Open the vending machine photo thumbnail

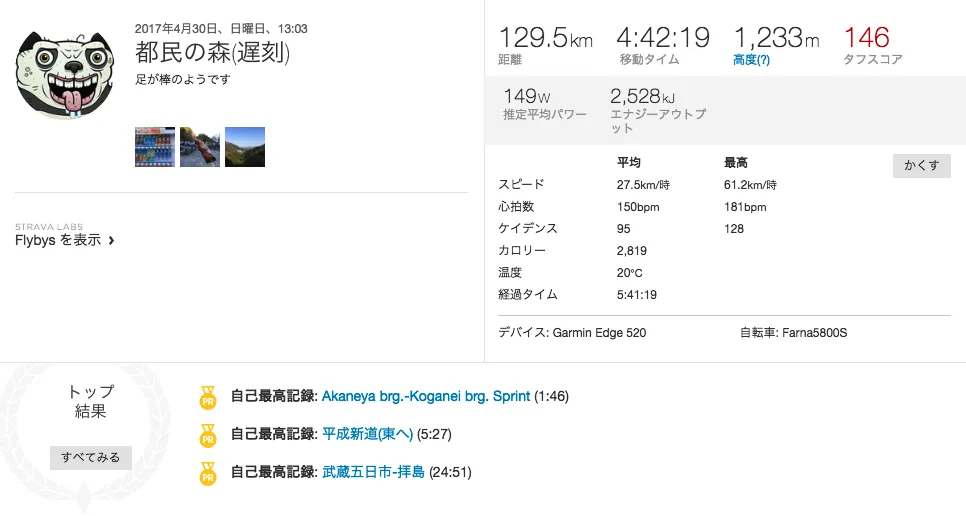coord(155,146)
